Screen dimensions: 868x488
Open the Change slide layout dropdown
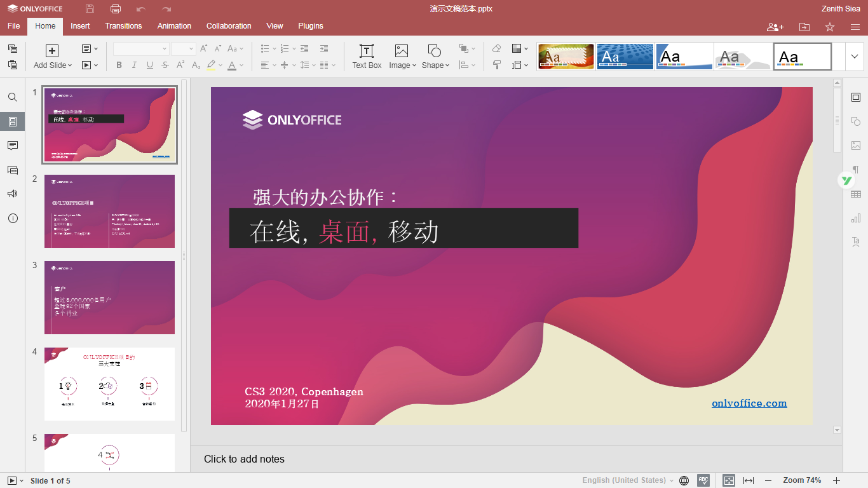[90, 49]
